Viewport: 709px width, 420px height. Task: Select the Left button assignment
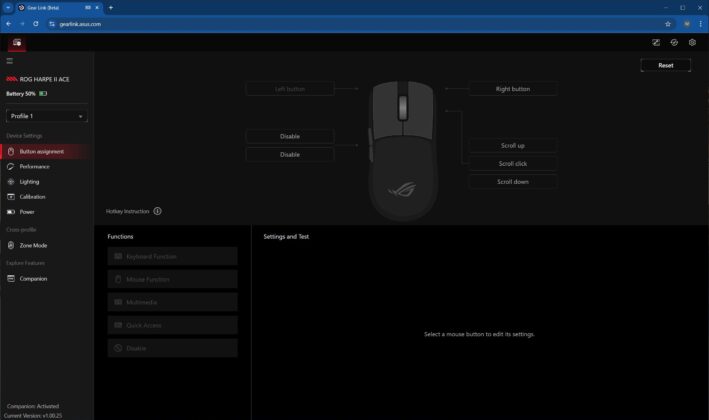[x=290, y=89]
